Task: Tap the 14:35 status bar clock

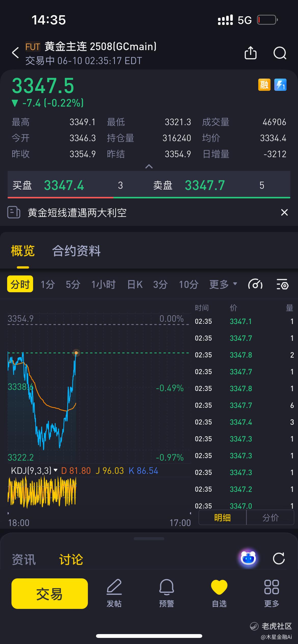Action: (x=48, y=20)
